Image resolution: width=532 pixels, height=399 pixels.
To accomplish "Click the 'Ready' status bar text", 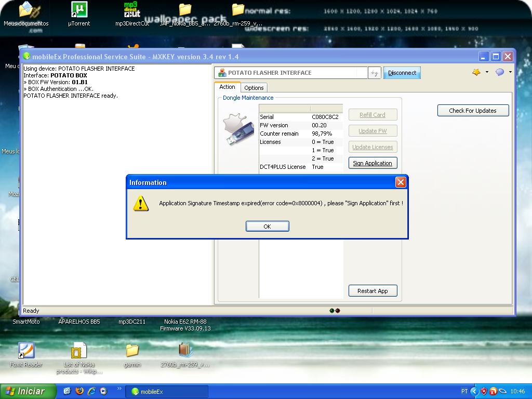I will [x=31, y=311].
